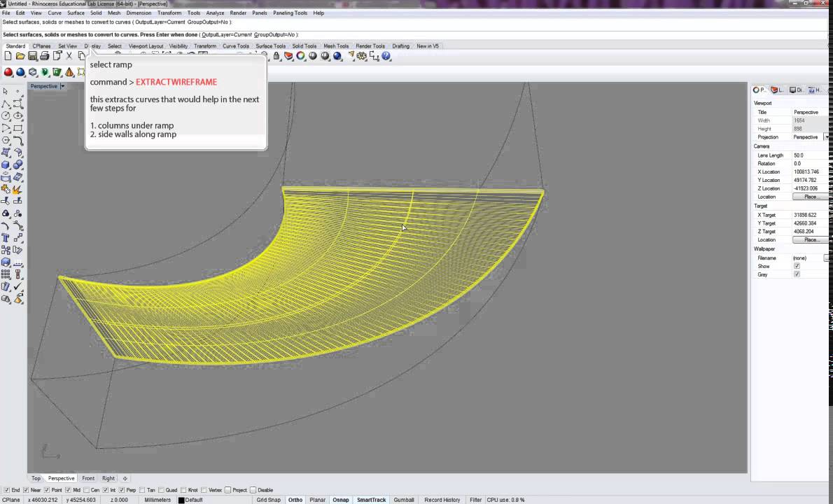Image resolution: width=833 pixels, height=504 pixels.
Task: Toggle Gumball in status bar
Action: click(404, 500)
